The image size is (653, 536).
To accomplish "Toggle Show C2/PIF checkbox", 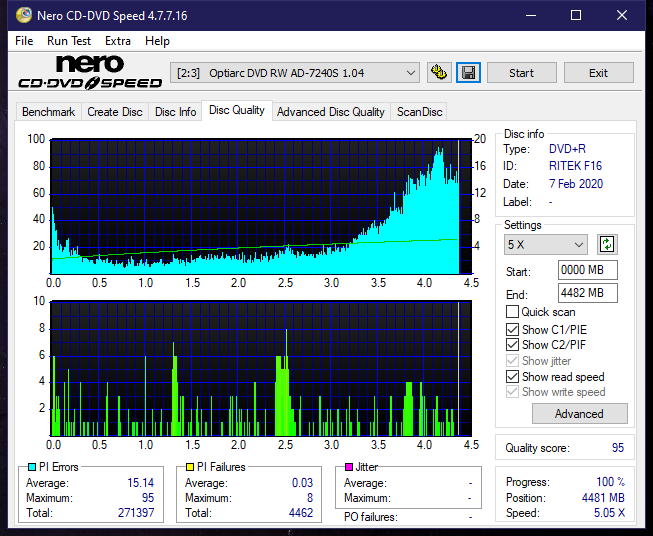I will click(512, 345).
